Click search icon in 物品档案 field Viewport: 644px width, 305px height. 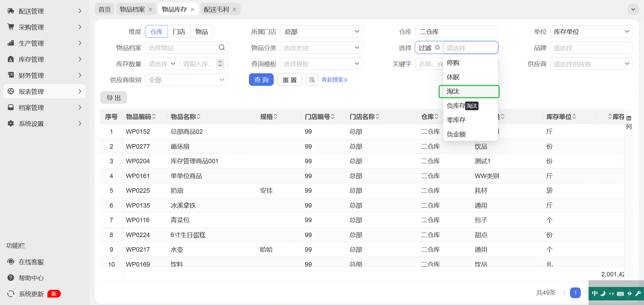[222, 48]
